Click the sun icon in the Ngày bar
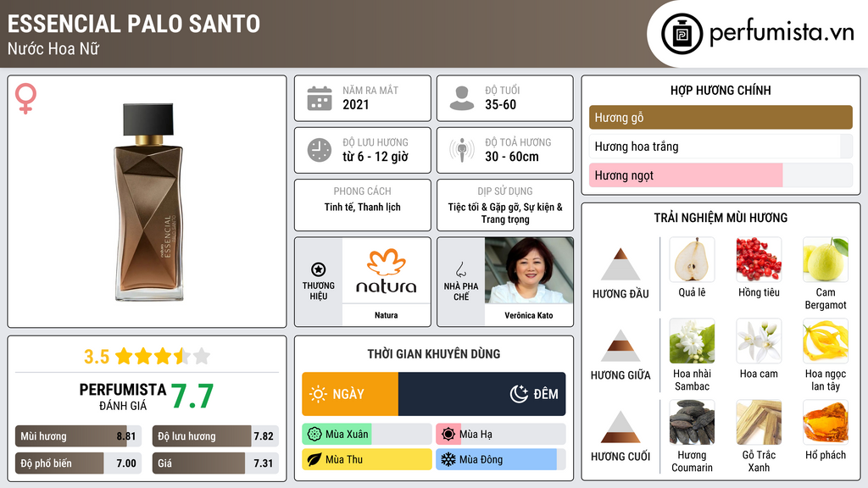This screenshot has height=488, width=868. [x=318, y=394]
